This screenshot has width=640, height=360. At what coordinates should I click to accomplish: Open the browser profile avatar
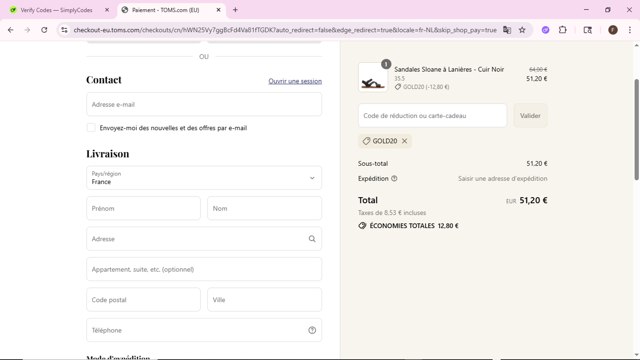(613, 30)
